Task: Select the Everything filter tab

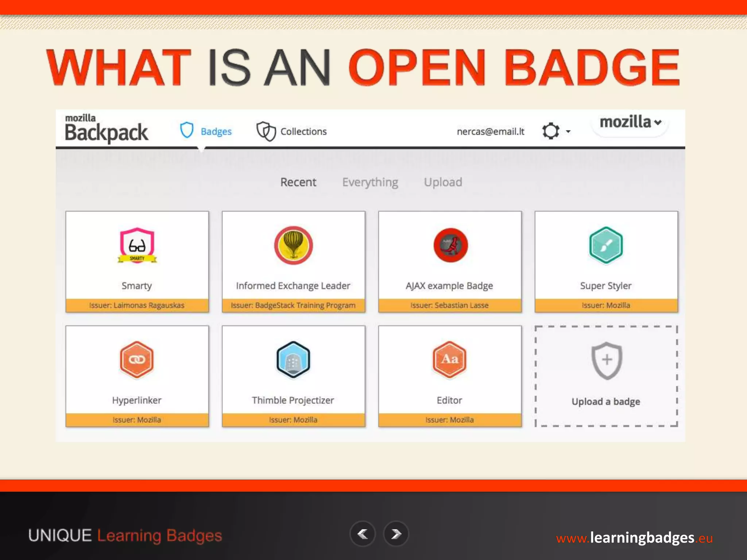Action: 370,182
